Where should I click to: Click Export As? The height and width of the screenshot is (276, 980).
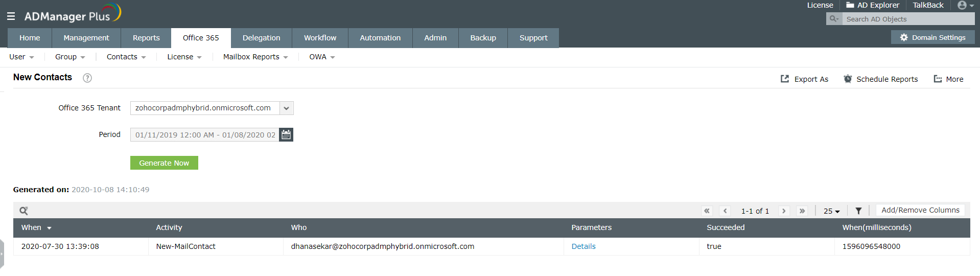(x=805, y=79)
